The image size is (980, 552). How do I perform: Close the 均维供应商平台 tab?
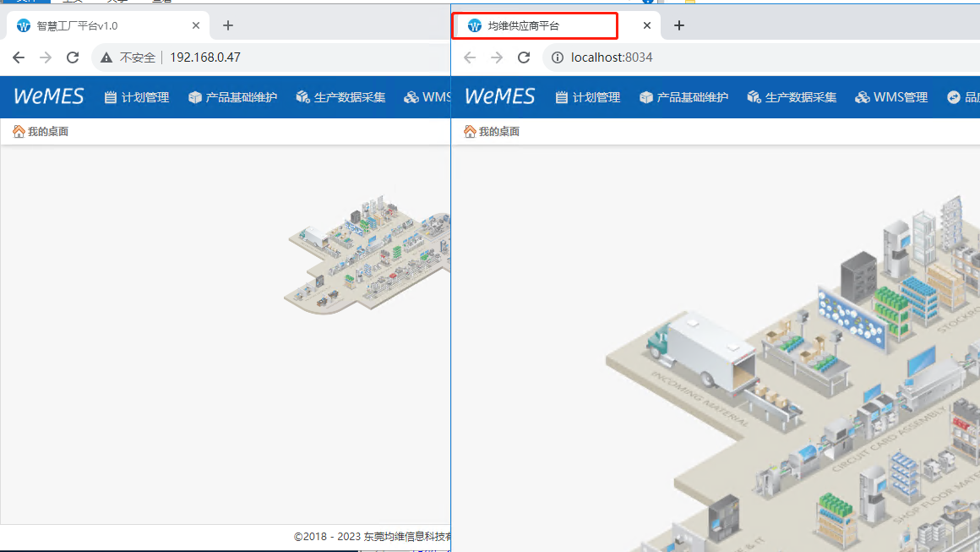pyautogui.click(x=647, y=25)
